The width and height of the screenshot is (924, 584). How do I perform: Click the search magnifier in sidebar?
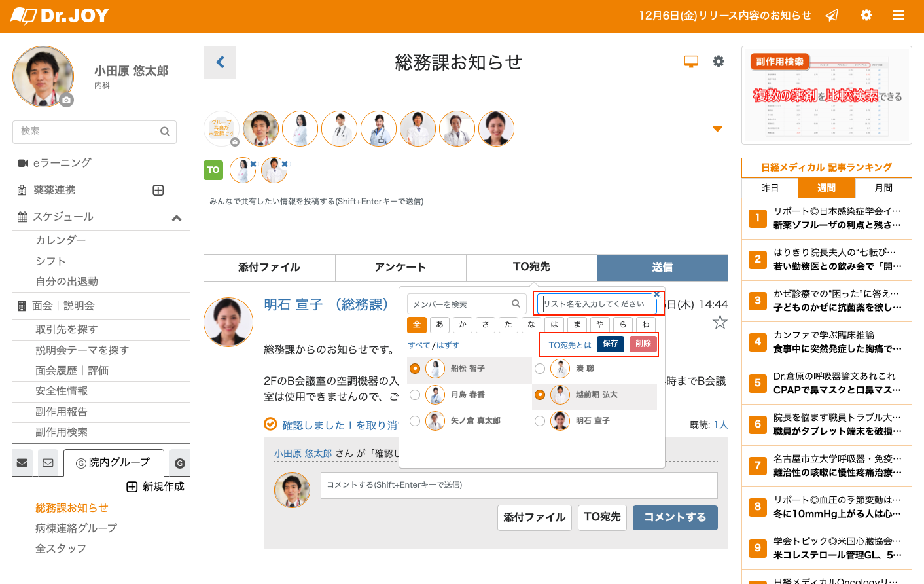pyautogui.click(x=165, y=132)
